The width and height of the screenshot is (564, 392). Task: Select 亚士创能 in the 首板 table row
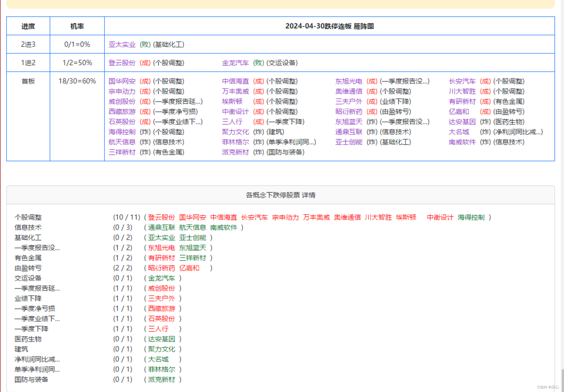tap(349, 142)
